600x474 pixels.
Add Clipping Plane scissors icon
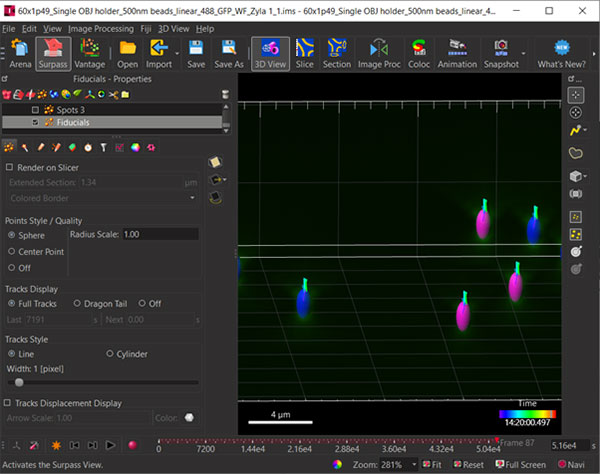(114, 94)
